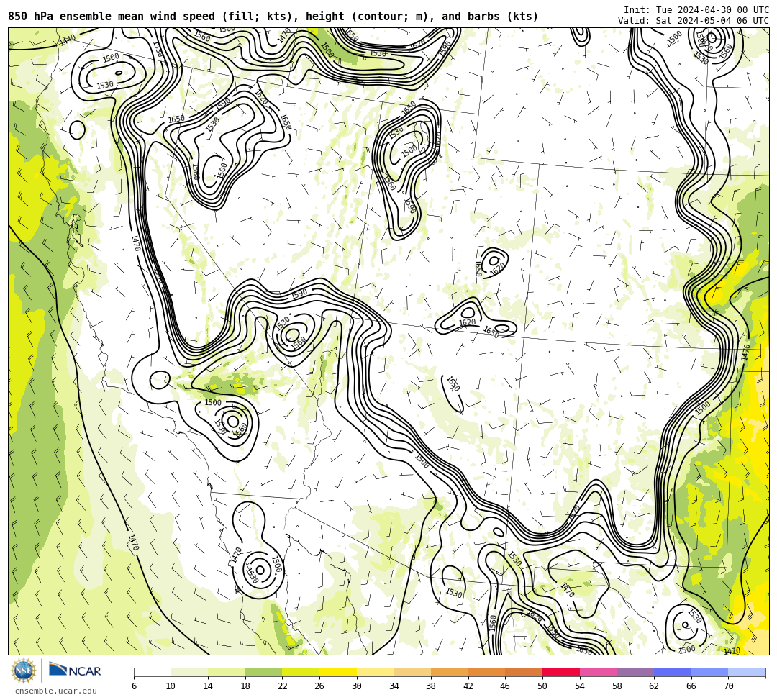Click the colorbar tick label 46
Screen dimensions: 777x700
(506, 686)
